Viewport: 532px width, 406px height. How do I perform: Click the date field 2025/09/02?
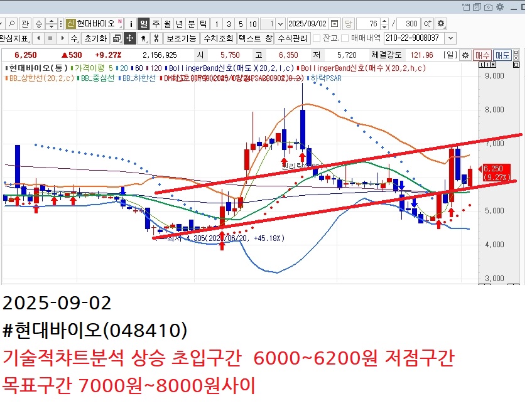(x=307, y=24)
